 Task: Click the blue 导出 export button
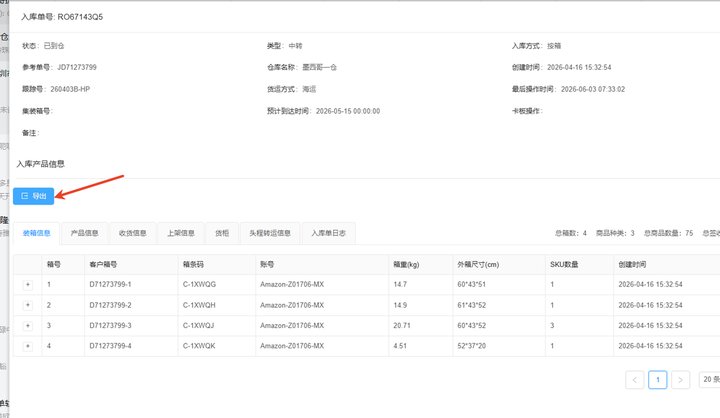point(34,196)
